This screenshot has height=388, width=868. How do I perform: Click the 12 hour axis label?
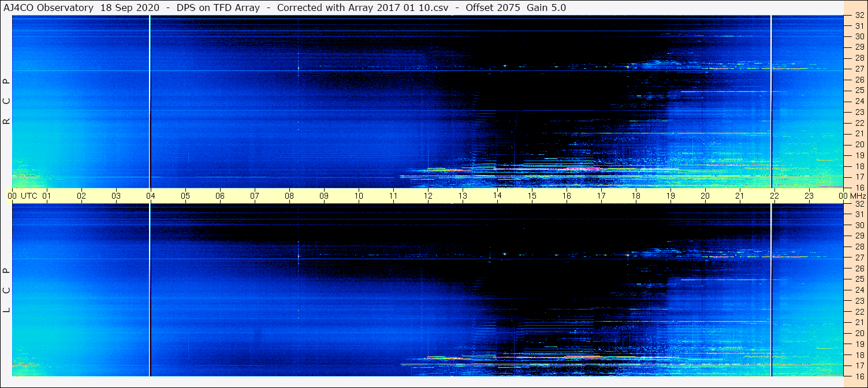(428, 196)
